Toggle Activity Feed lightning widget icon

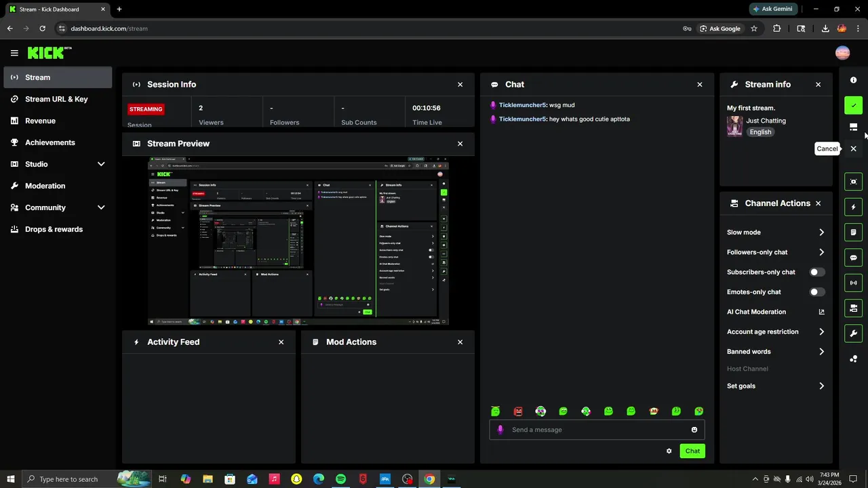tap(853, 207)
